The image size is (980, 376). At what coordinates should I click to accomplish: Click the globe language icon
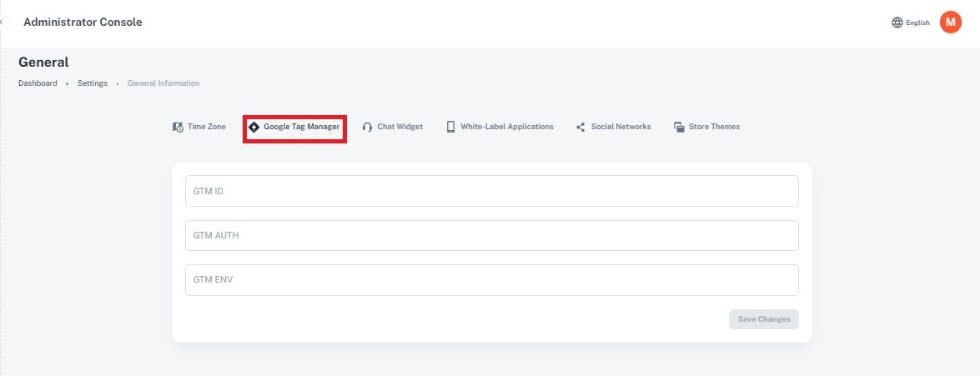(x=897, y=23)
